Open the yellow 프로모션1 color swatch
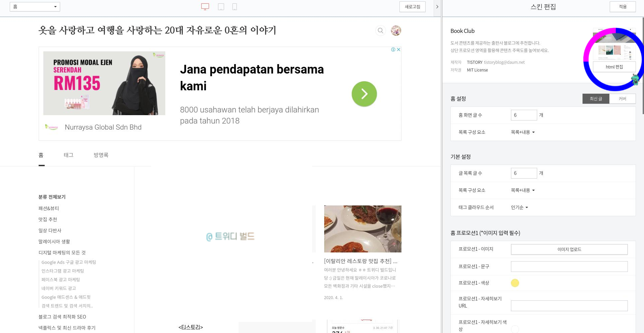The image size is (644, 333). coord(515,283)
